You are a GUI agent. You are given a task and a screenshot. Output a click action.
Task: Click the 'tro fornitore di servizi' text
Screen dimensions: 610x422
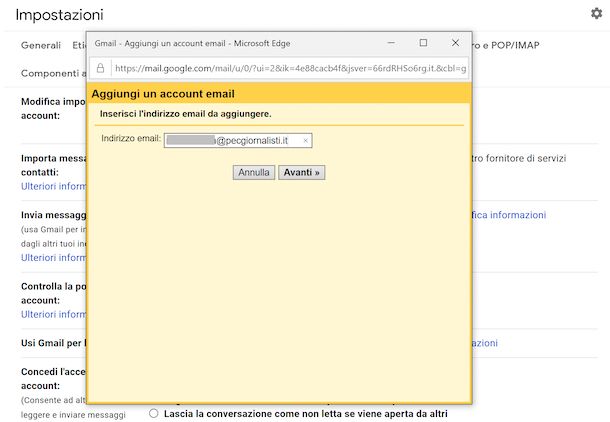519,158
